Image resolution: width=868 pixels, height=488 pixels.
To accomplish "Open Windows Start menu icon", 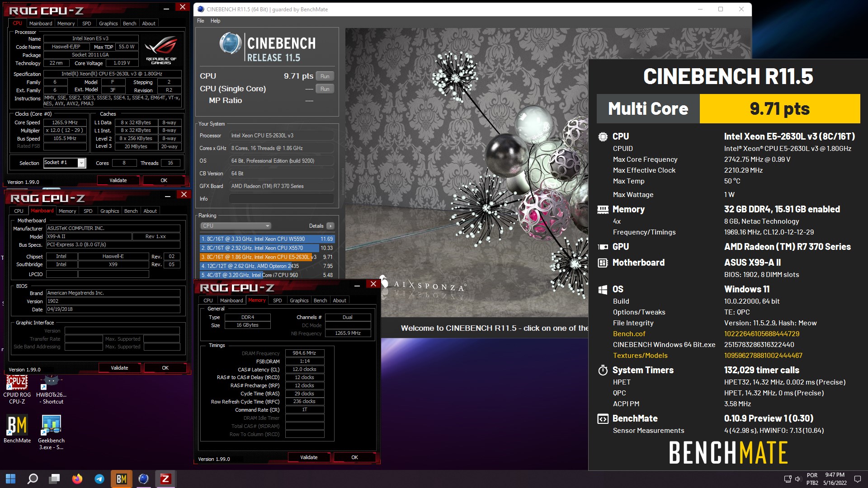I will [10, 479].
